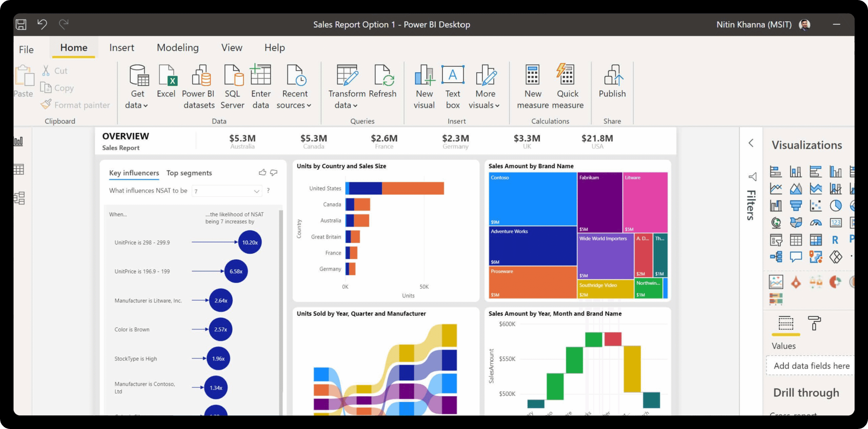
Task: Click the Enter data icon
Action: click(261, 87)
